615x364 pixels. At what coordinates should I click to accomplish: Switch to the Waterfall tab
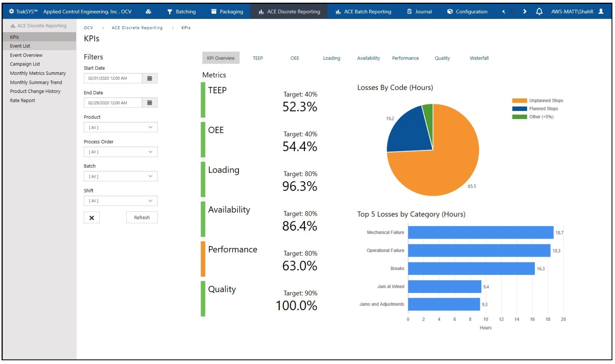click(479, 58)
